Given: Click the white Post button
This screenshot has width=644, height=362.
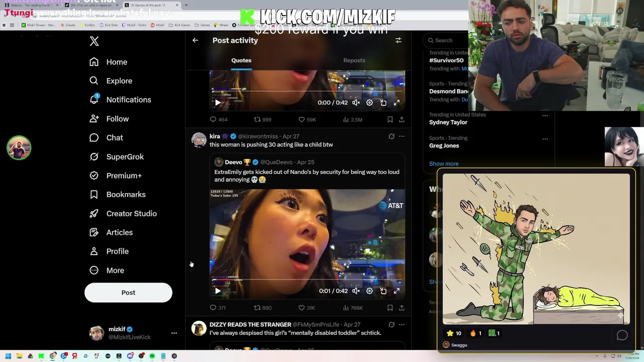Looking at the screenshot, I should tap(128, 293).
